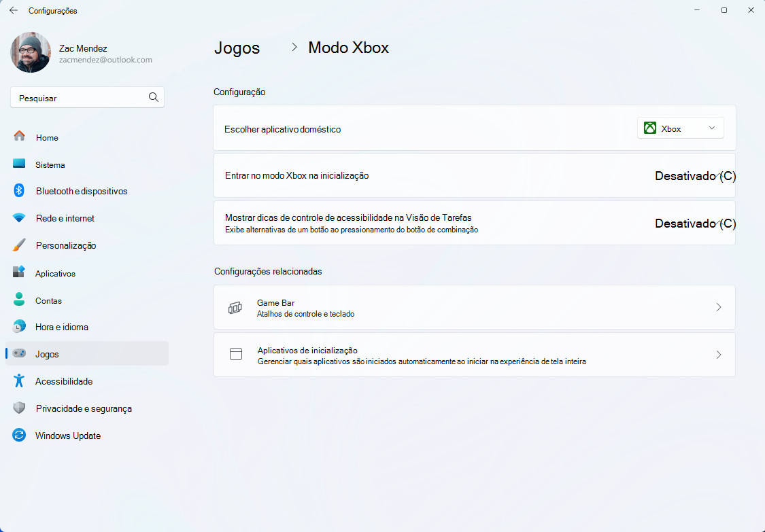Click the Windows Update sync icon

[x=19, y=435]
